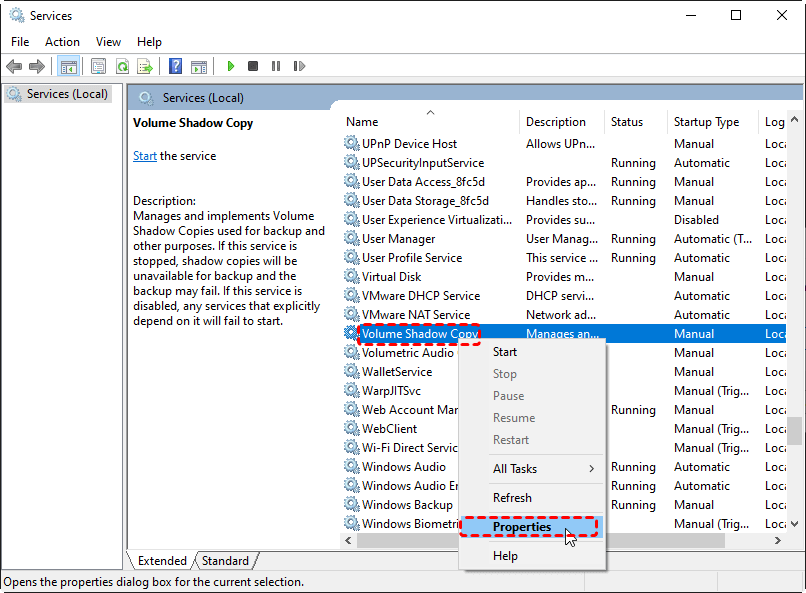
Task: Select the Windows Audio service row
Action: tap(404, 467)
